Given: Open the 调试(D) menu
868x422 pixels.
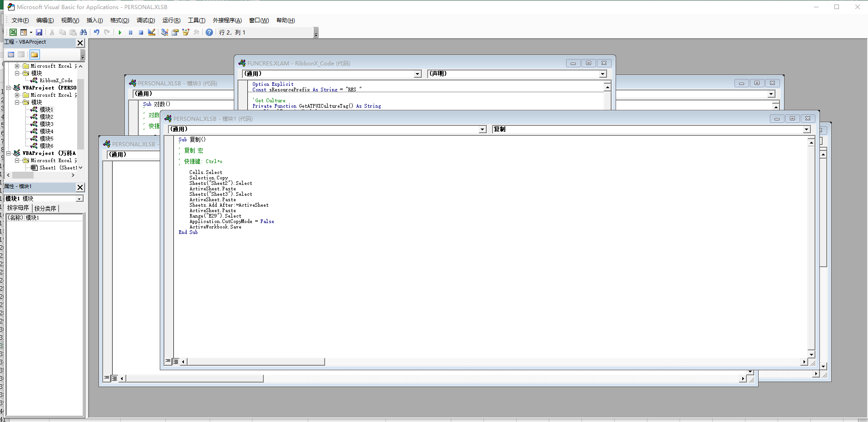Looking at the screenshot, I should 145,20.
